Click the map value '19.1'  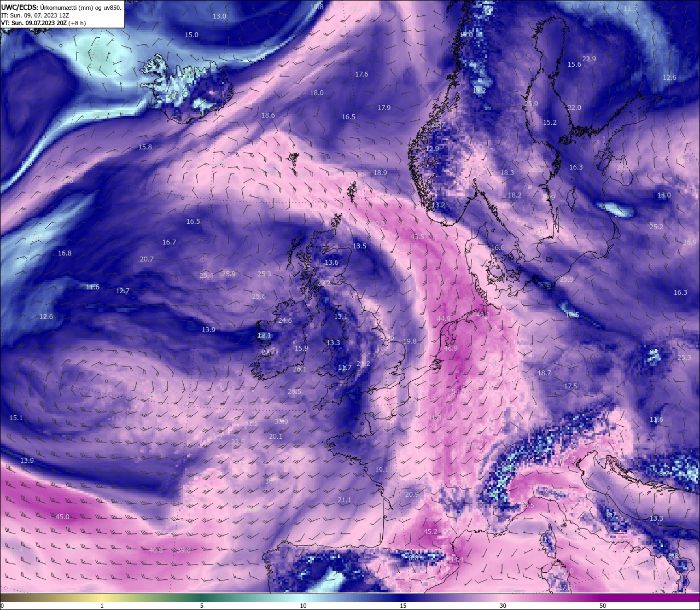[x=382, y=470]
